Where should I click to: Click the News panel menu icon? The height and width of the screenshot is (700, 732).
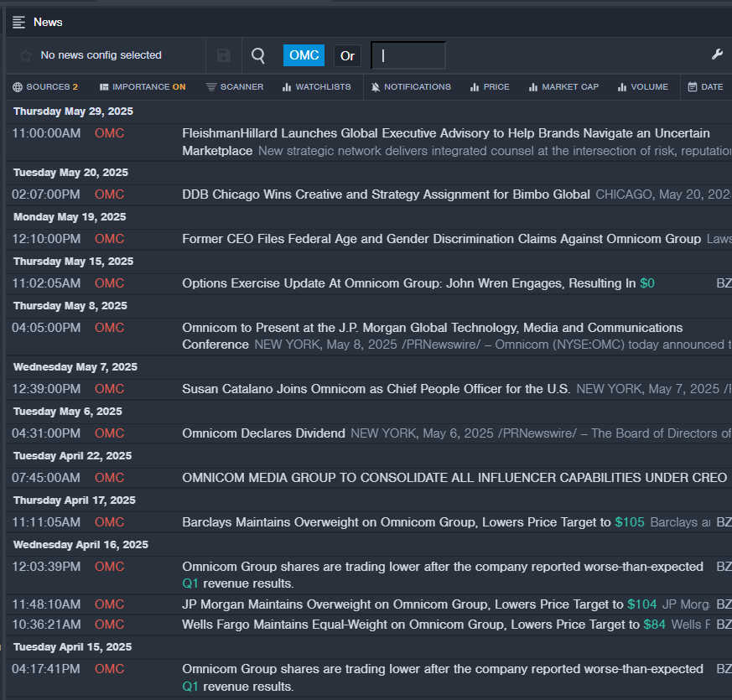tap(18, 22)
